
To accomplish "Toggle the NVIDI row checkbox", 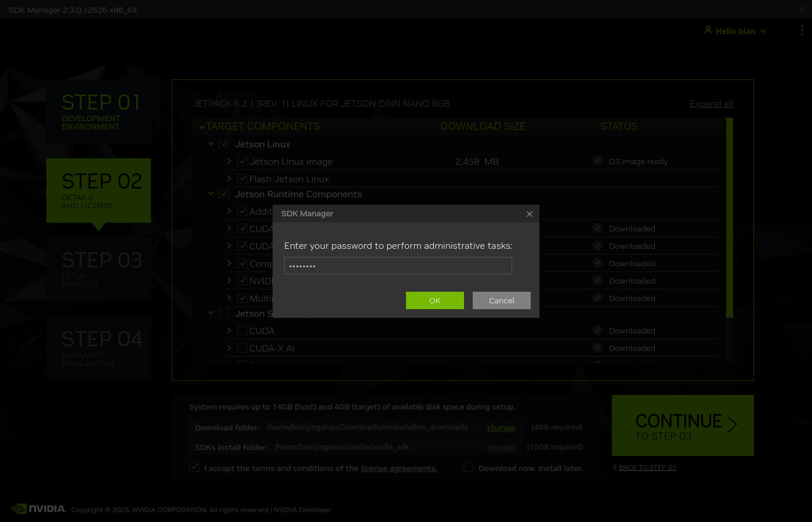I will point(242,281).
